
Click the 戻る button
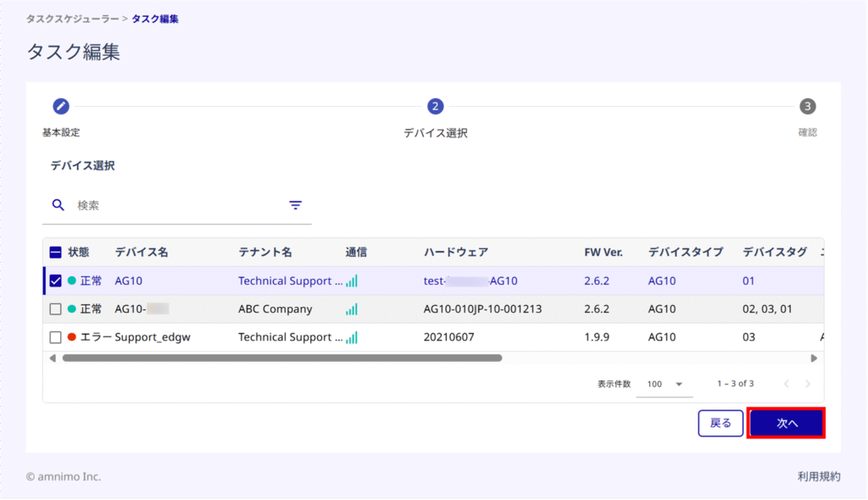click(721, 423)
